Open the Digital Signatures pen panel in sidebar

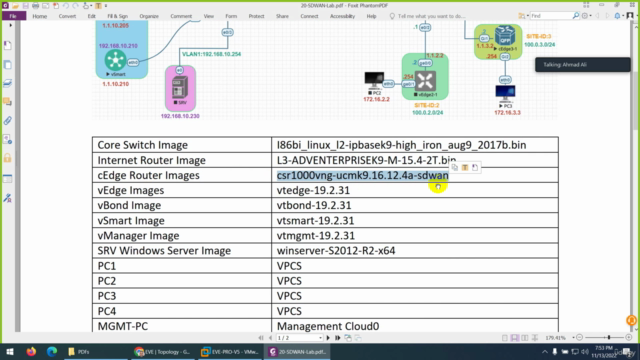(x=8, y=198)
